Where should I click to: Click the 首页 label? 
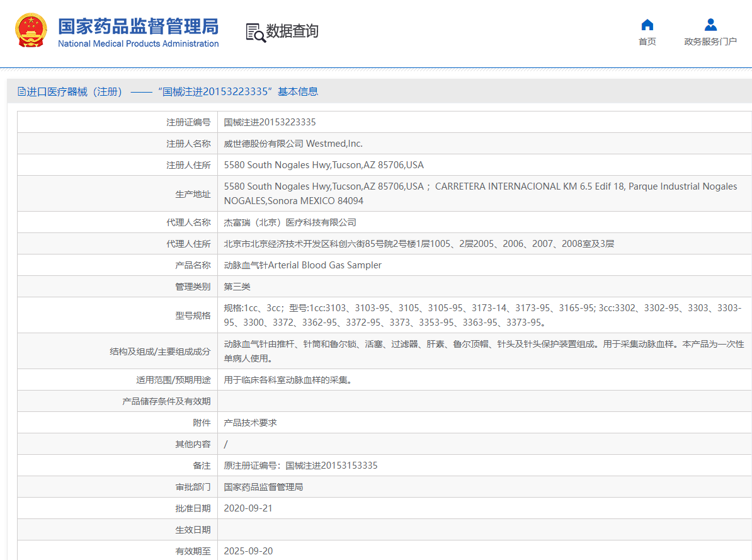point(647,42)
